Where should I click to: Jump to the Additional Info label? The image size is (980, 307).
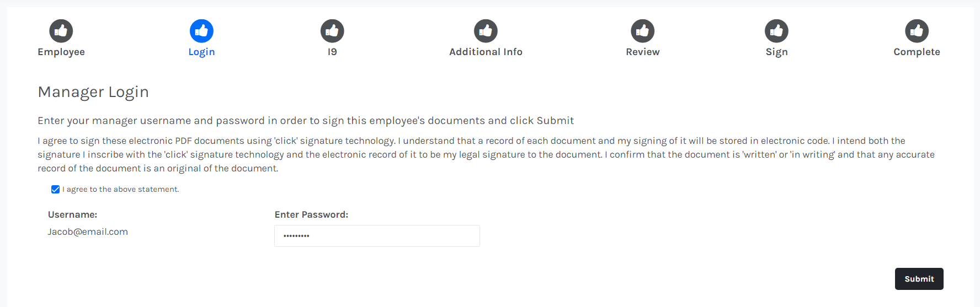coord(486,52)
